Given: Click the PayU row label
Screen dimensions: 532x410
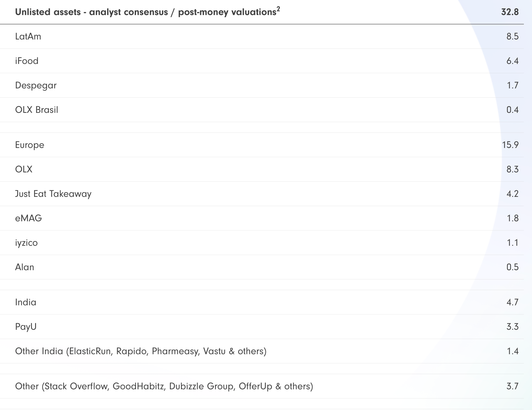Looking at the screenshot, I should pos(26,327).
